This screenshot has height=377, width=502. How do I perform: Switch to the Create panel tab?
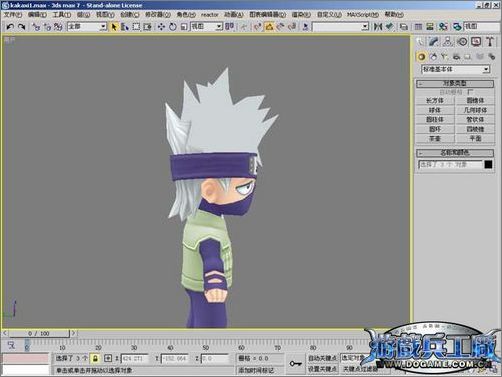coord(420,42)
